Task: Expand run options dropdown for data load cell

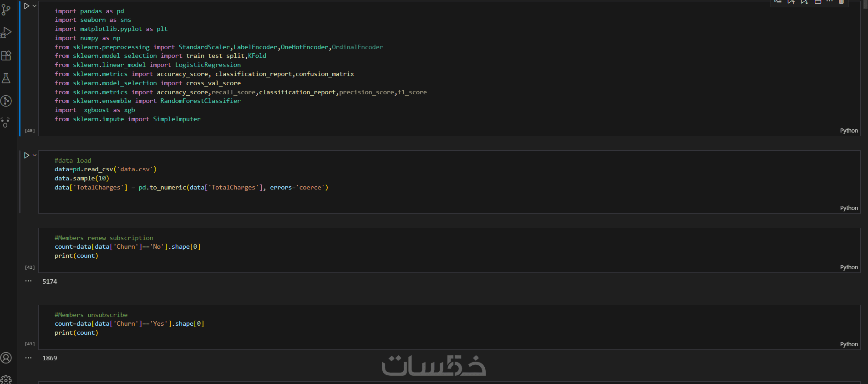Action: (x=35, y=155)
